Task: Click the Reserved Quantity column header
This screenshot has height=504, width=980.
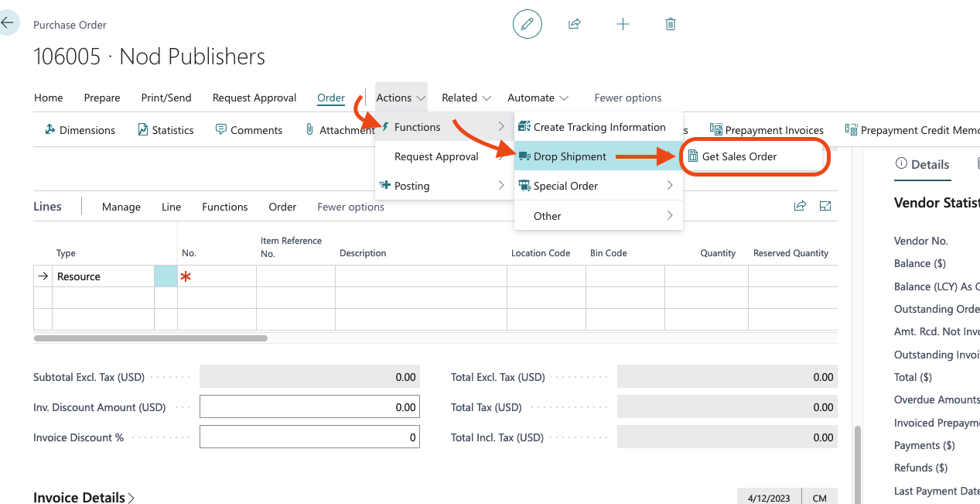Action: 790,253
